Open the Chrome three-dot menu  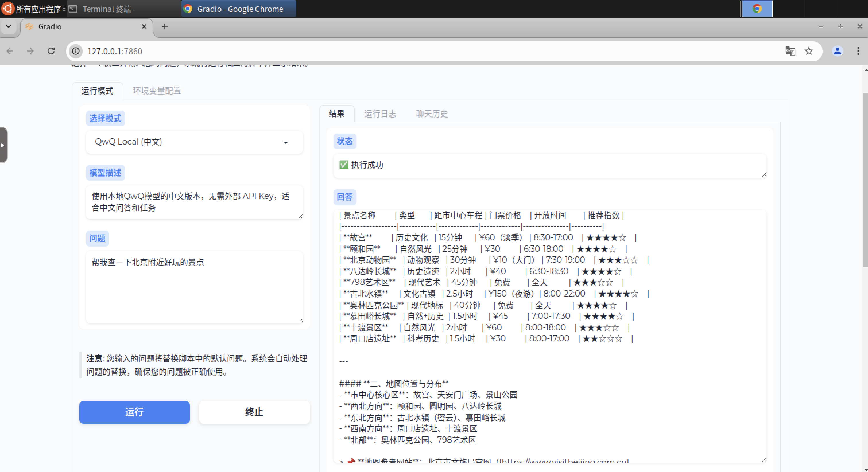858,51
